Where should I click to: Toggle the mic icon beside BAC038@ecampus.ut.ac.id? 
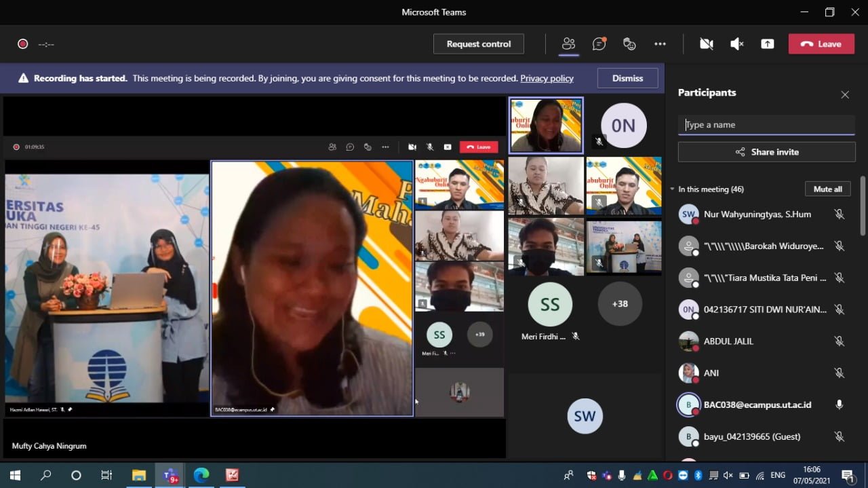click(x=840, y=405)
